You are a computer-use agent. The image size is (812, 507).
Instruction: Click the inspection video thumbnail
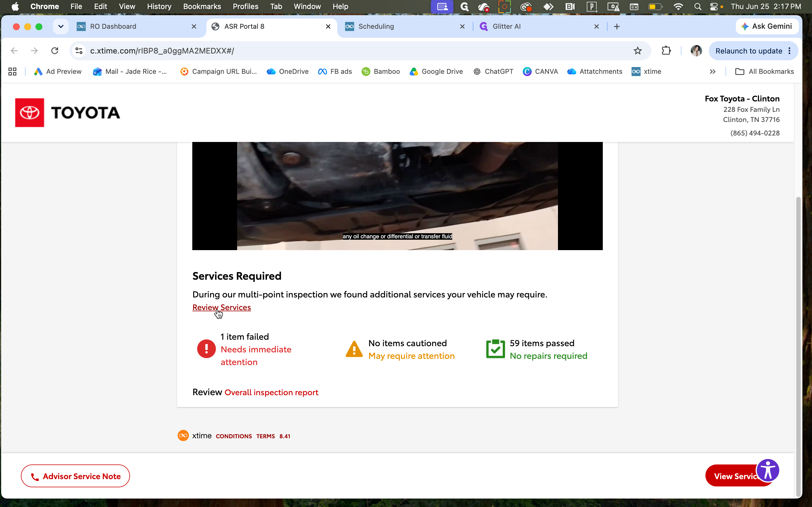397,196
